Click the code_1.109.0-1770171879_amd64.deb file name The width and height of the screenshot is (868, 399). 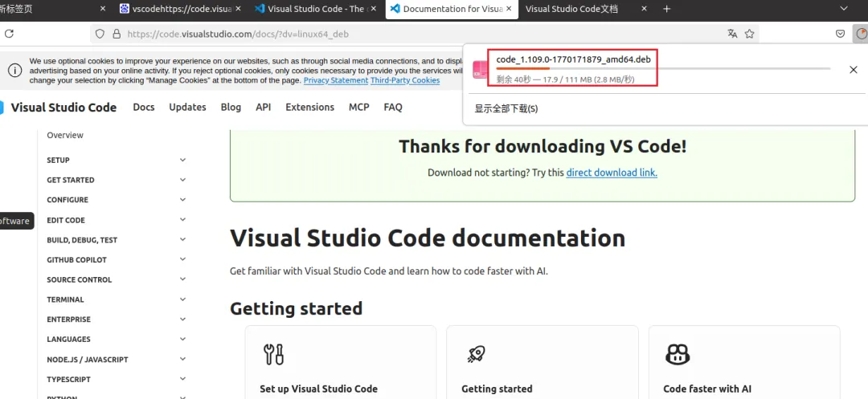pos(574,59)
